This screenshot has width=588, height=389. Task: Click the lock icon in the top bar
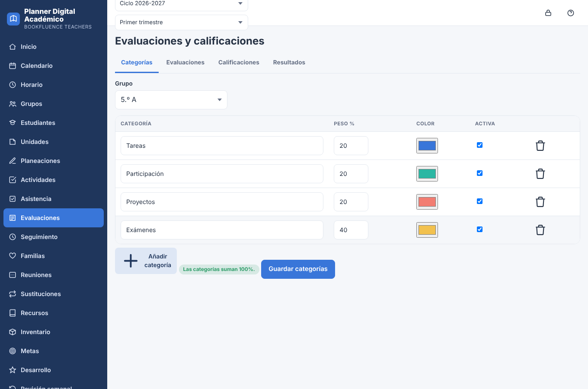tap(548, 13)
